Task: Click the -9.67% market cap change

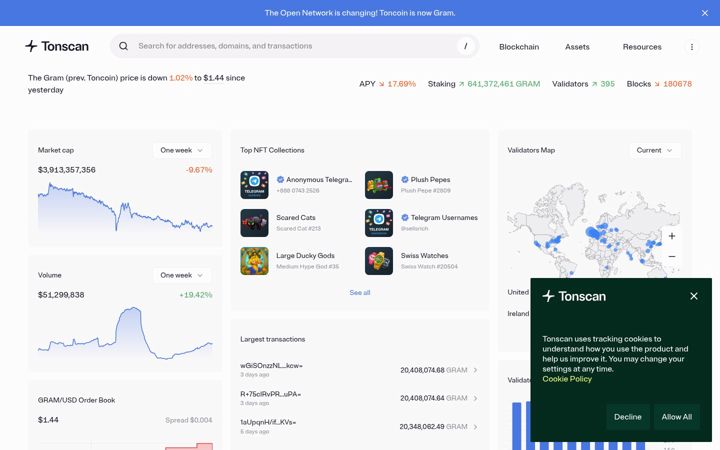Action: [x=199, y=170]
